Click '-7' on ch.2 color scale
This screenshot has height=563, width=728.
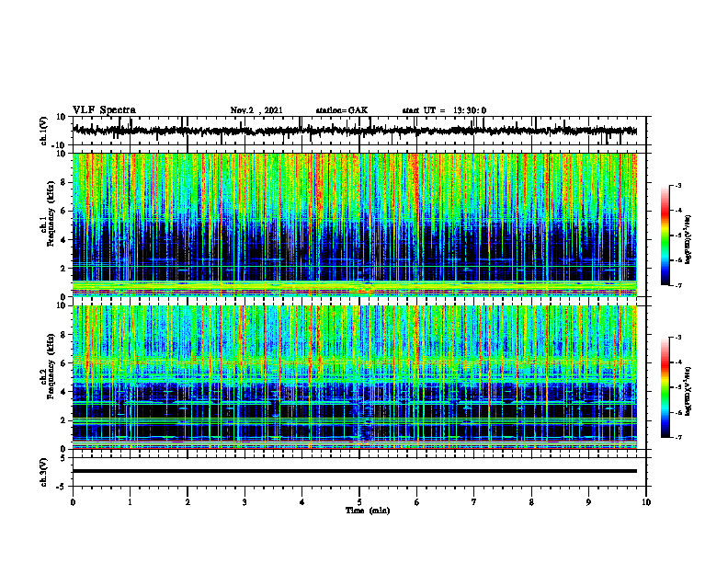[677, 438]
